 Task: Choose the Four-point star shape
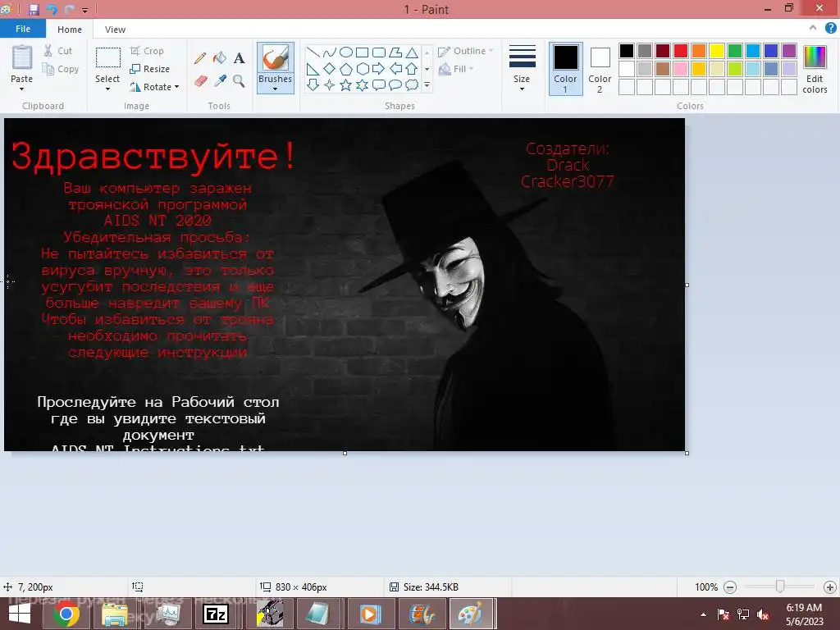tap(330, 84)
